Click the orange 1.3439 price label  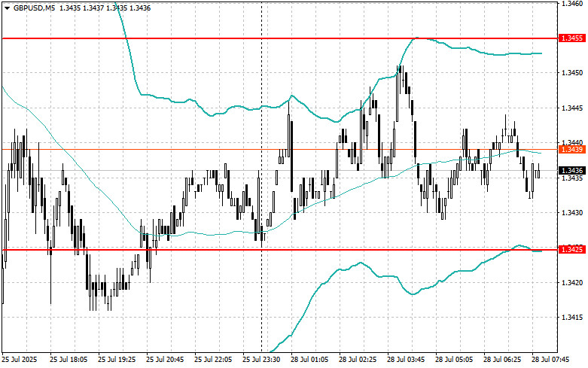pyautogui.click(x=572, y=150)
